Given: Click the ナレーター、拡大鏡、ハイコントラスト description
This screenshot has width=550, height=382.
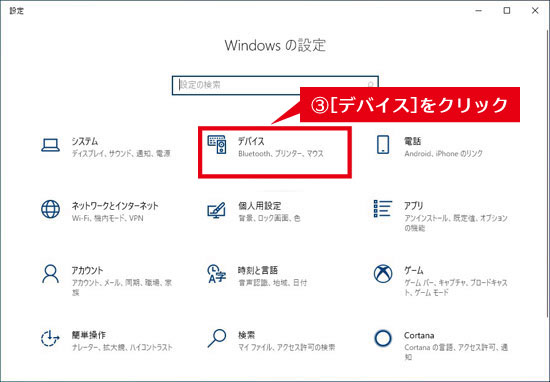Looking at the screenshot, I should [x=122, y=347].
